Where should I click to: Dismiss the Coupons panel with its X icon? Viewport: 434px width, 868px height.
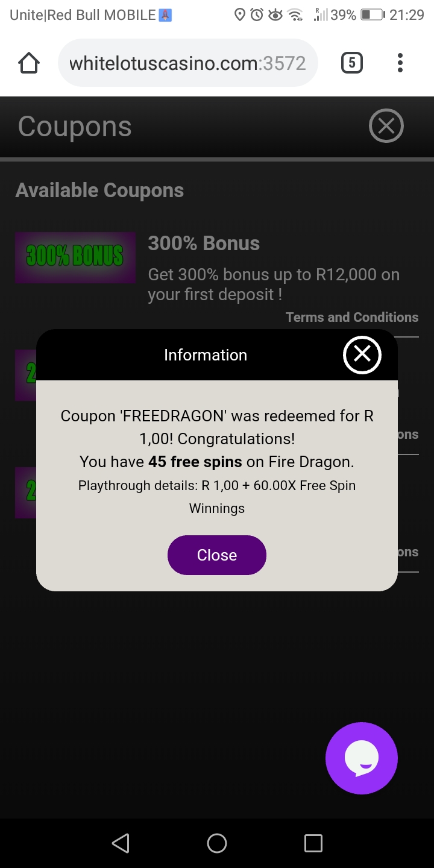tap(386, 126)
